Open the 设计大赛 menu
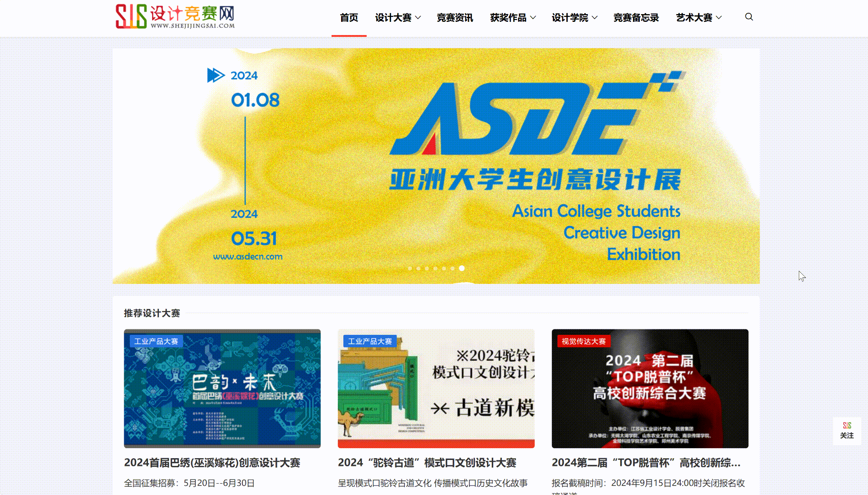 (393, 18)
